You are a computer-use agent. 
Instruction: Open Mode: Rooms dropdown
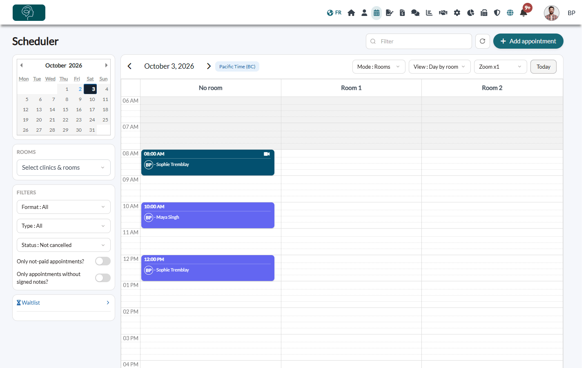379,67
